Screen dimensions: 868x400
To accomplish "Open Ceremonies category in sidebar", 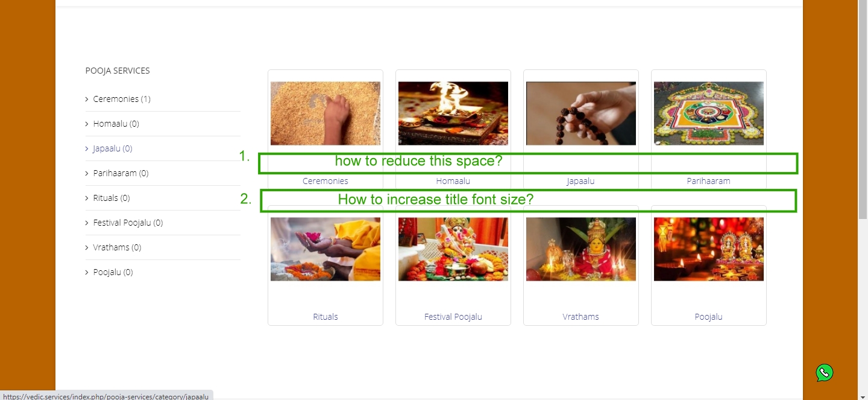I will 122,99.
